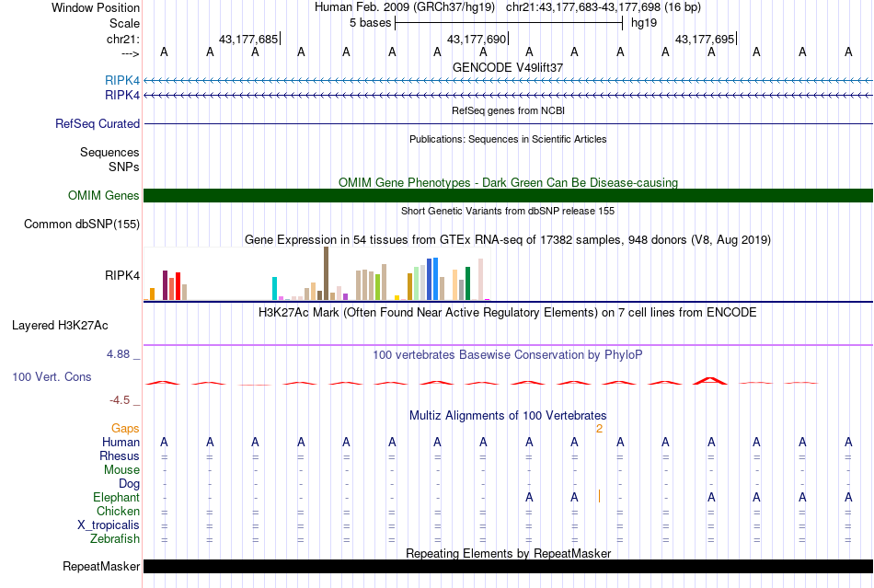874x588 pixels.
Task: Click the chr21: base position label
Action: [x=122, y=39]
